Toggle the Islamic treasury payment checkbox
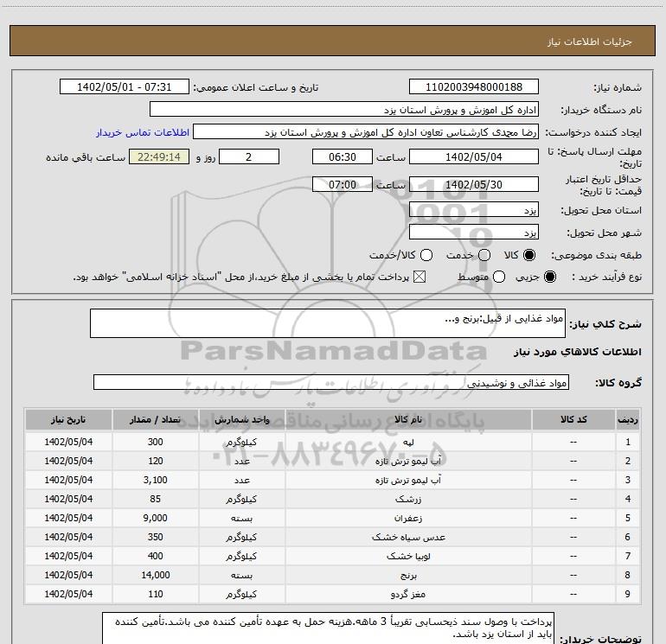 coord(419,277)
